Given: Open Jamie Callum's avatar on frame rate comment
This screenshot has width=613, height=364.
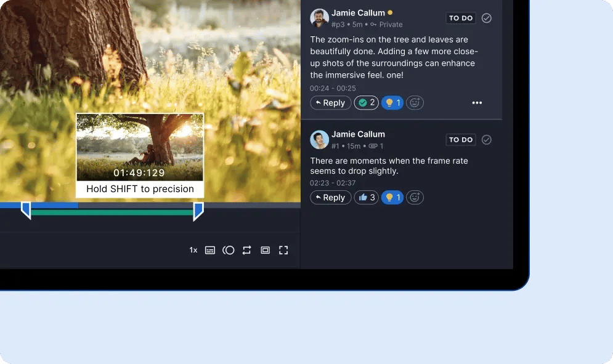Looking at the screenshot, I should pos(319,140).
